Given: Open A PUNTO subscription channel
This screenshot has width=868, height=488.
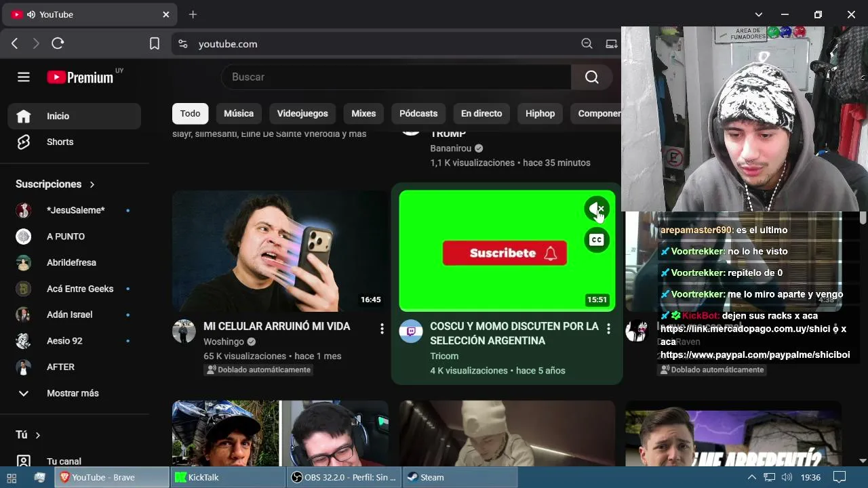Looking at the screenshot, I should [75, 237].
